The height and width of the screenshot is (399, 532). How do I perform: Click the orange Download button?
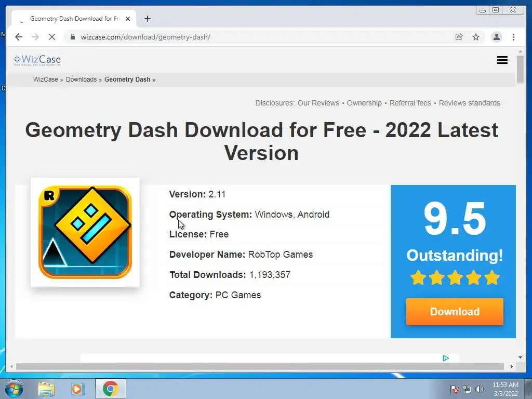pos(455,312)
